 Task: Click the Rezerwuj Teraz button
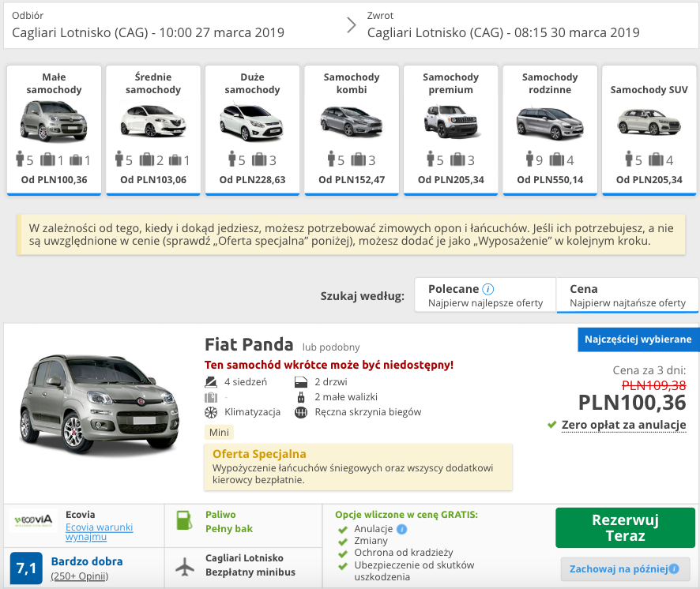625,528
